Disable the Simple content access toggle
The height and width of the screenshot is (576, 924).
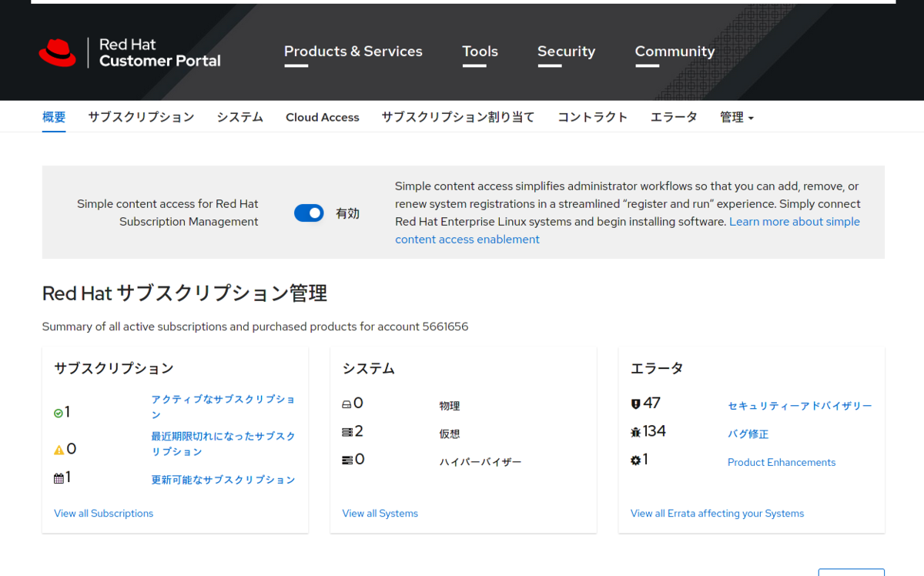(309, 213)
